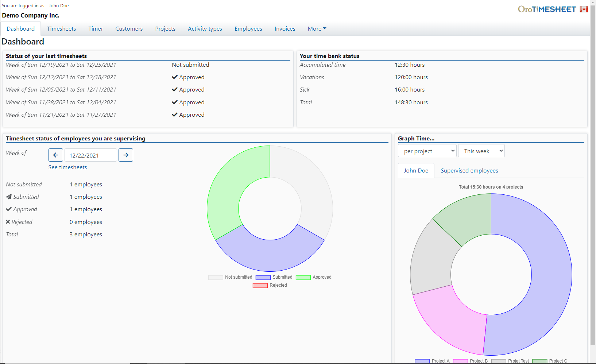The width and height of the screenshot is (596, 364).
Task: Click the Submitted paper-plane status icon
Action: pos(9,197)
